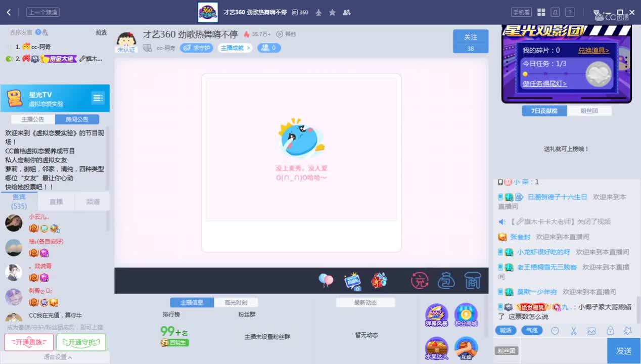Click the add-friends icon in the top bar
This screenshot has height=364, width=641.
(347, 12)
